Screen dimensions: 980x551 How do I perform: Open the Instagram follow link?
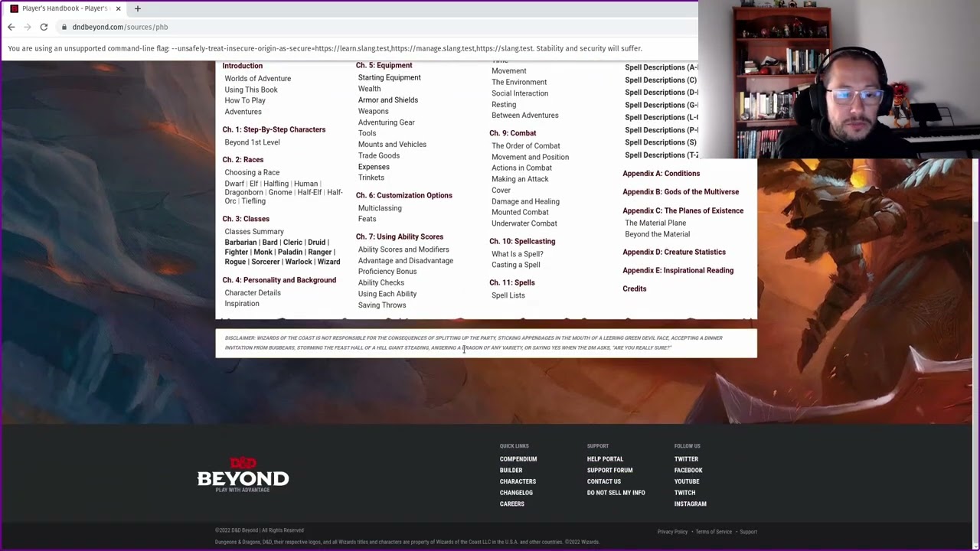tap(691, 504)
